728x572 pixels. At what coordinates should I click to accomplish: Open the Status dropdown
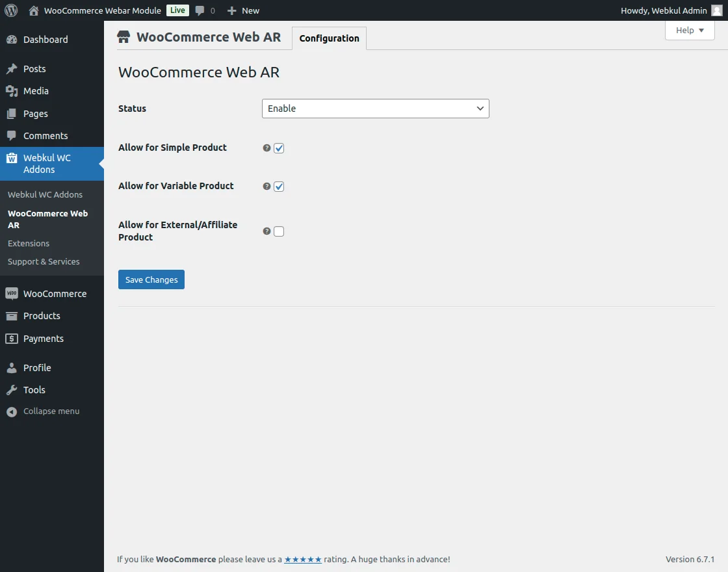[375, 109]
